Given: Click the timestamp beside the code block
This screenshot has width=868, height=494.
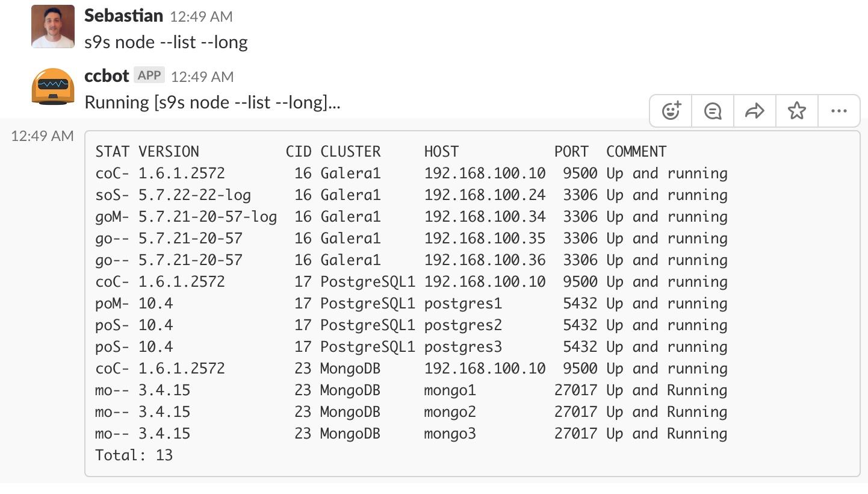Looking at the screenshot, I should [42, 136].
